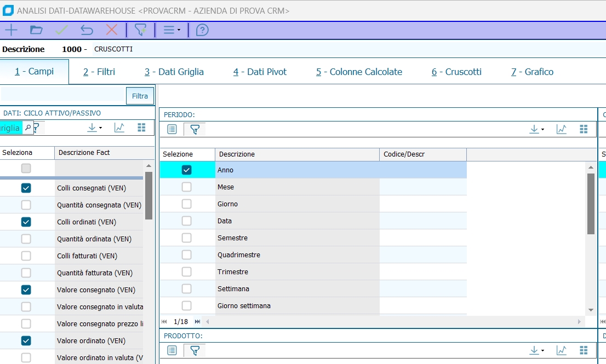The image size is (606, 364).
Task: Open export dropdown in DATI panel
Action: coord(94,128)
